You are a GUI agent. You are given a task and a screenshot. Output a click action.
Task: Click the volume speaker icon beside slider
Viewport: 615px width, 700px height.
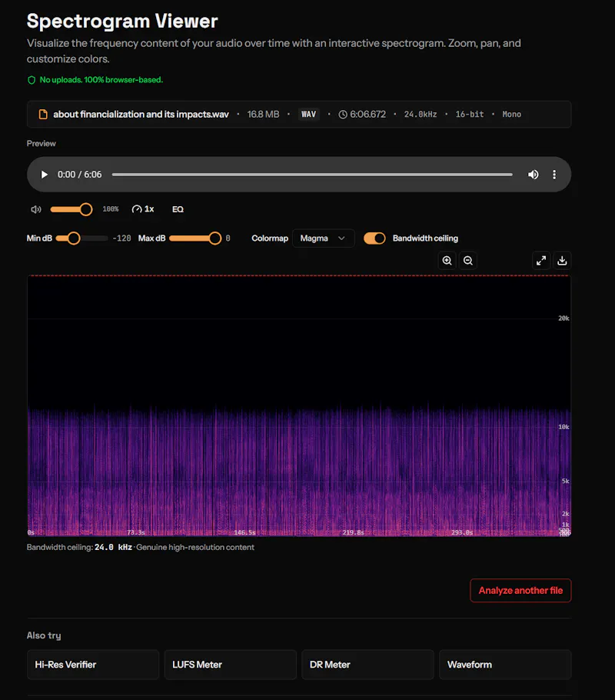35,209
